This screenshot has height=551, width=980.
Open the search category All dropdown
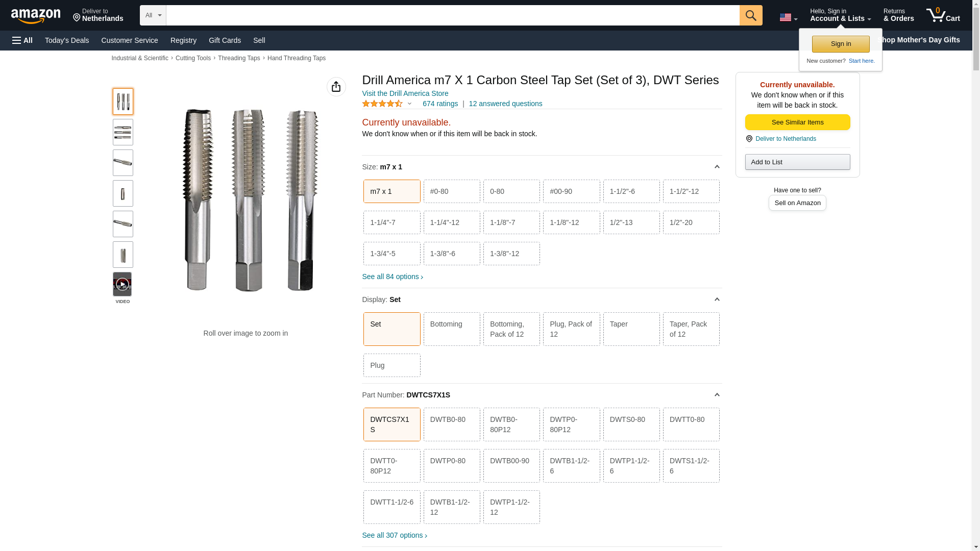pos(153,15)
